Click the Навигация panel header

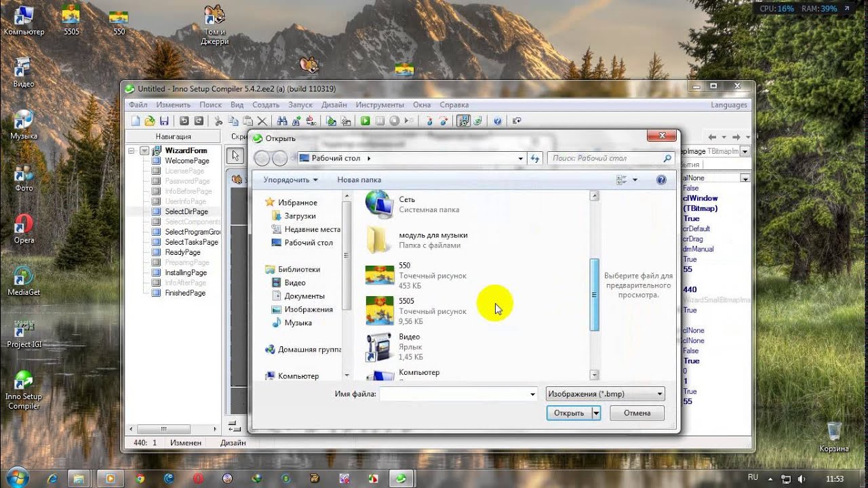[x=174, y=136]
